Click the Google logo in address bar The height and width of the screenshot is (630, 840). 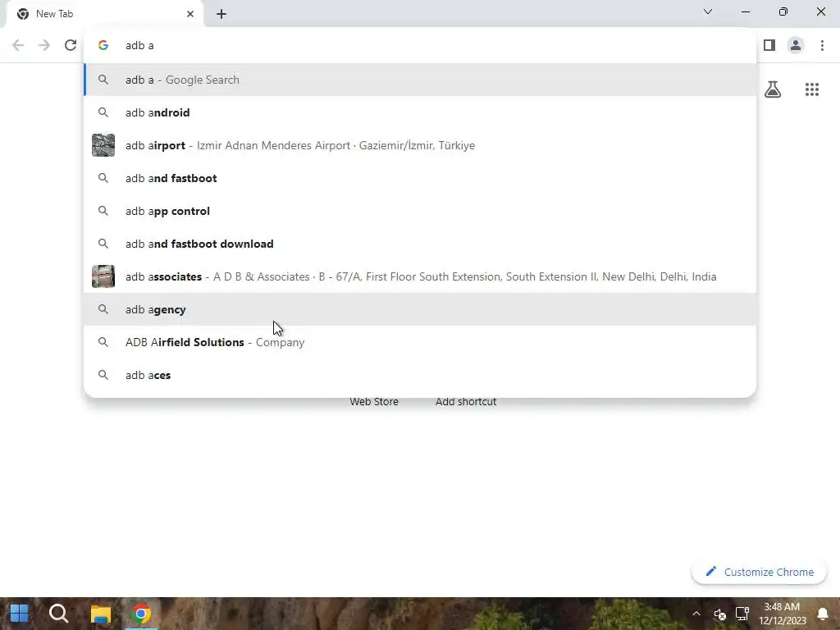tap(103, 46)
